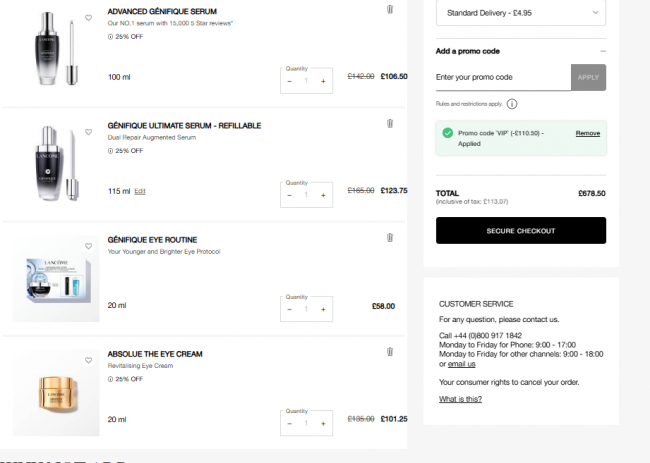Add Advanced Génifique Serum to wishlist heart

point(89,18)
